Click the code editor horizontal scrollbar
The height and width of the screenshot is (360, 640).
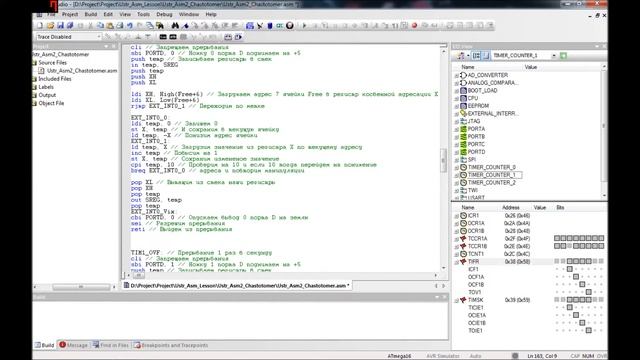[x=282, y=276]
